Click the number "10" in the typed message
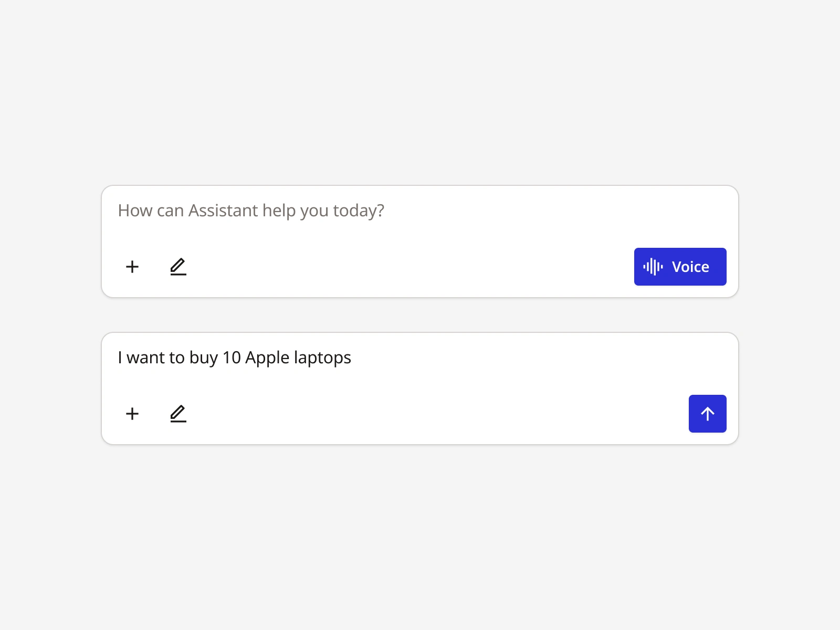The image size is (840, 630). point(232,358)
